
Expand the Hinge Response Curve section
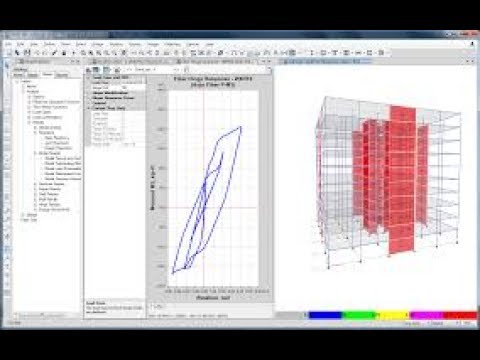point(89,98)
